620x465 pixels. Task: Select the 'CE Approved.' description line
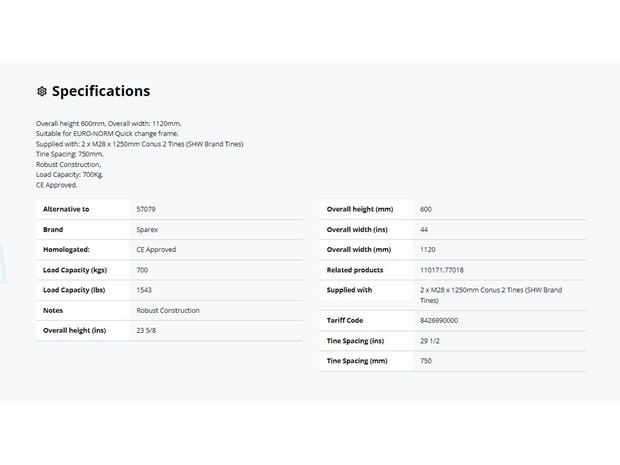57,185
